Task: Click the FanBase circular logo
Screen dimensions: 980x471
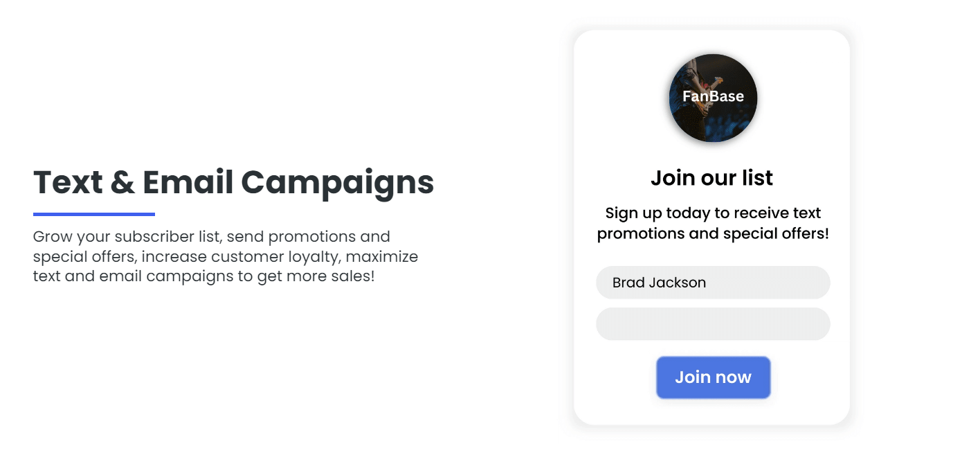Action: point(713,98)
